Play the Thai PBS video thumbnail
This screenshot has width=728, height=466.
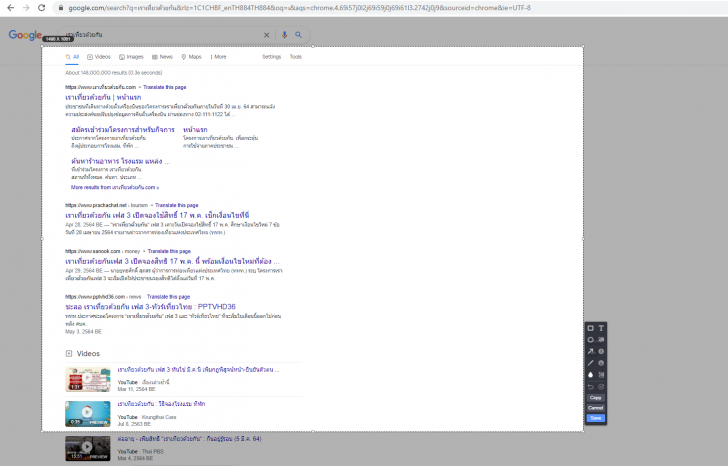click(x=88, y=448)
